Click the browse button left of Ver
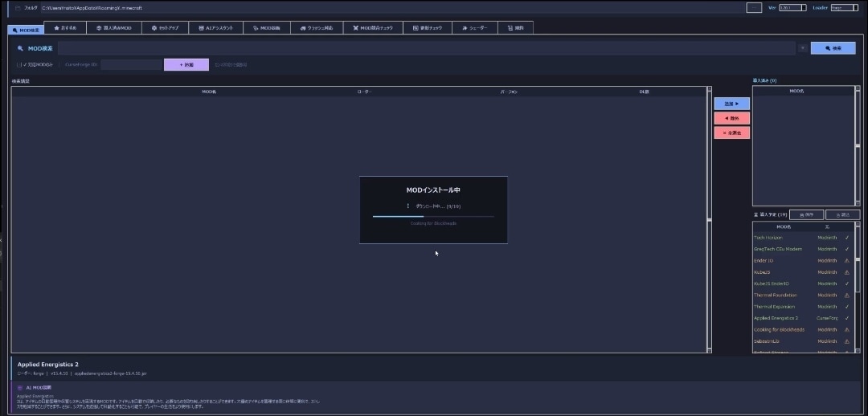This screenshot has width=868, height=416. [754, 8]
